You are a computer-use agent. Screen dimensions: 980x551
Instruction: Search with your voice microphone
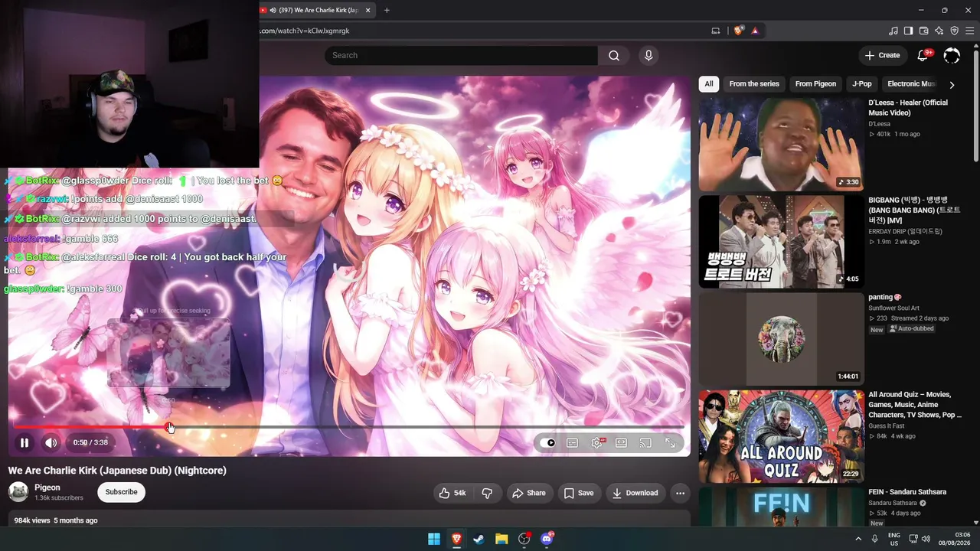pos(648,55)
